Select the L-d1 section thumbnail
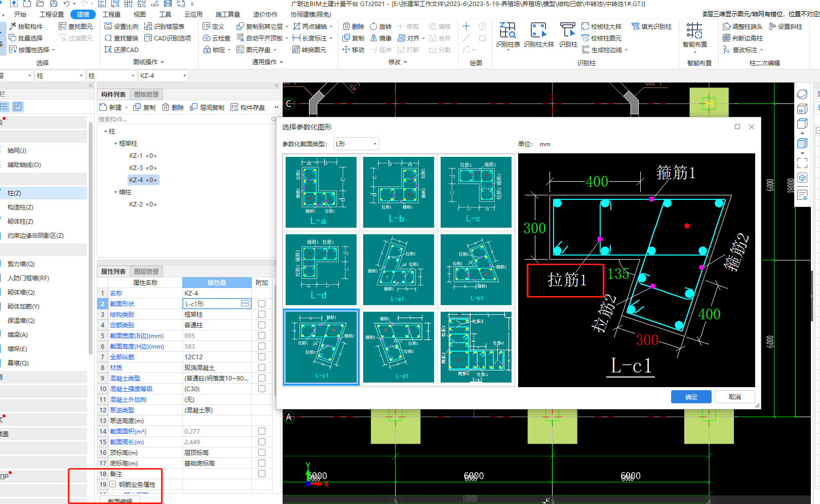 pos(399,347)
